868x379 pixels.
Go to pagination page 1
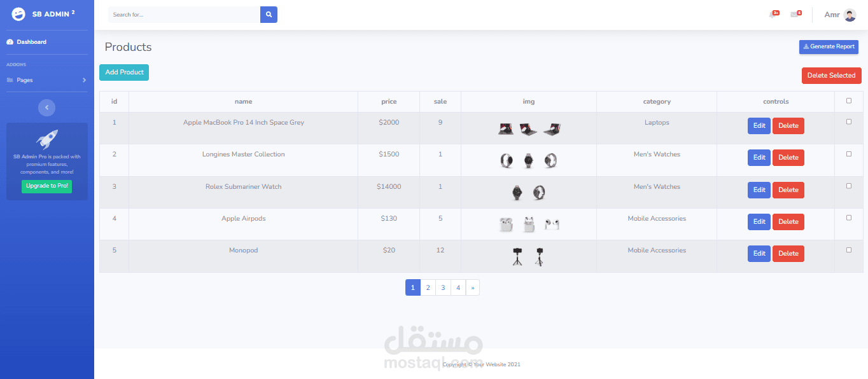point(413,287)
